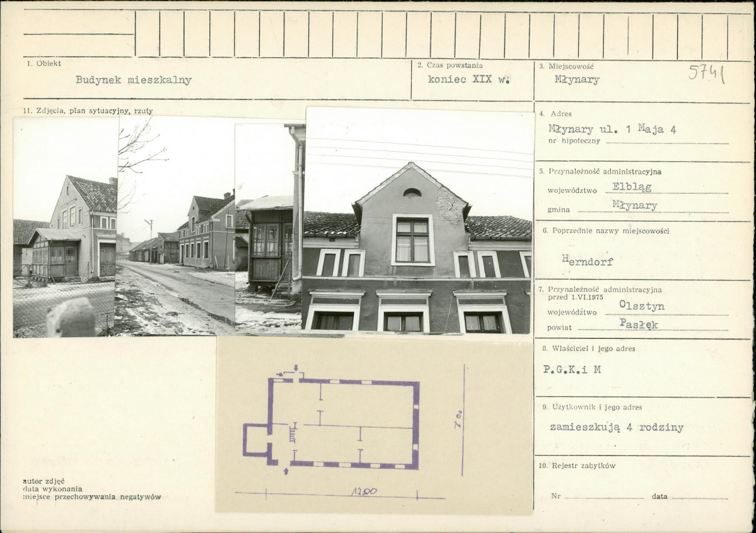Image resolution: width=756 pixels, height=533 pixels.
Task: Select the Miejscowość value "Młynary"
Action: 576,79
